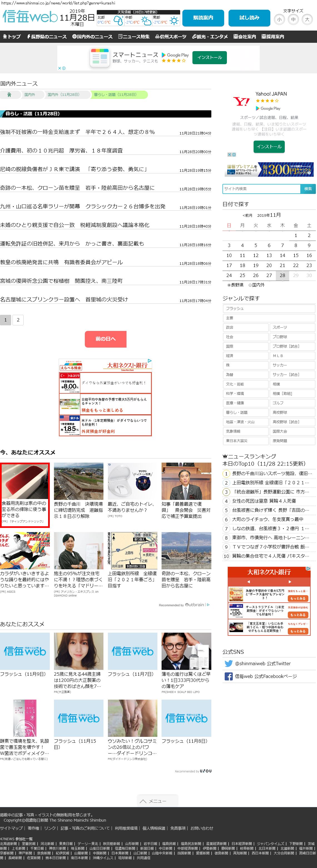Open 観光・エンタメ navigation menu item
317x868 pixels.
pos(210,37)
